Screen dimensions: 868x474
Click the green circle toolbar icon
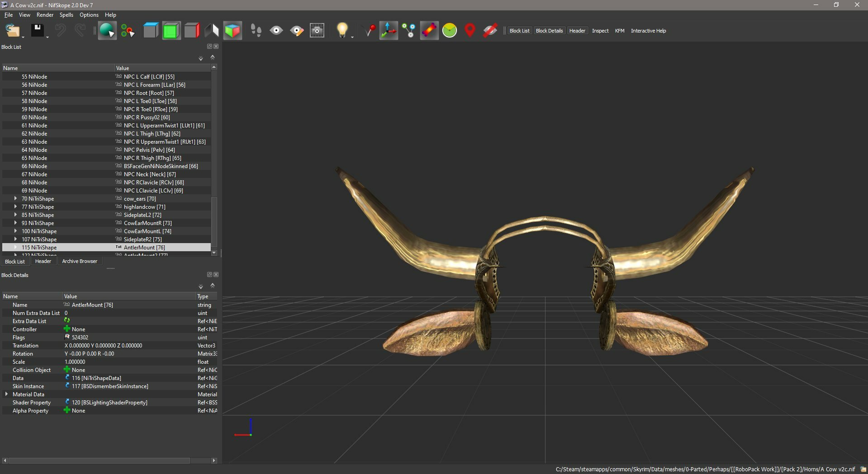450,31
